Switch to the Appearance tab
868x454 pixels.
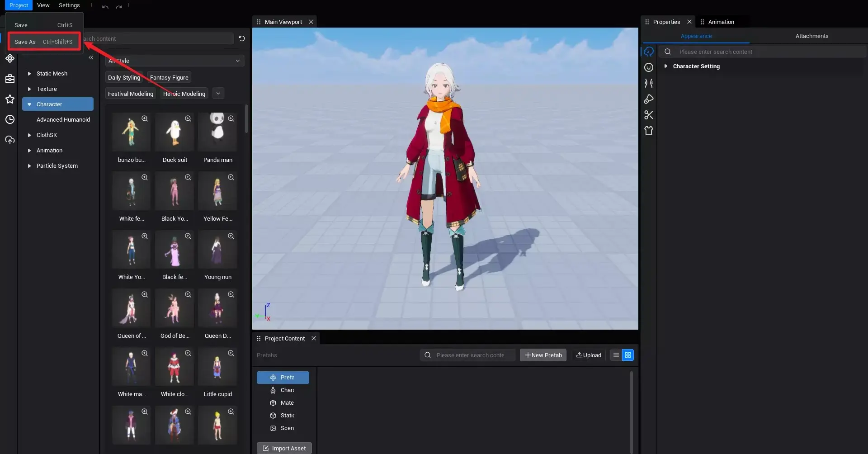click(x=696, y=36)
